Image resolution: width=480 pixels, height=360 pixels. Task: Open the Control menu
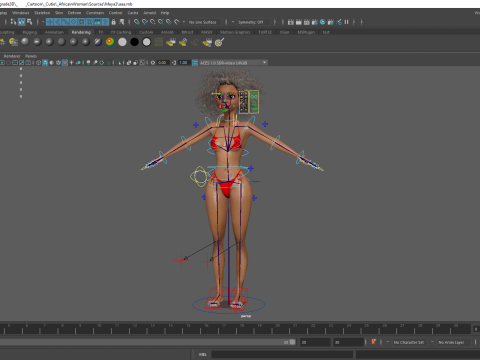tap(116, 13)
